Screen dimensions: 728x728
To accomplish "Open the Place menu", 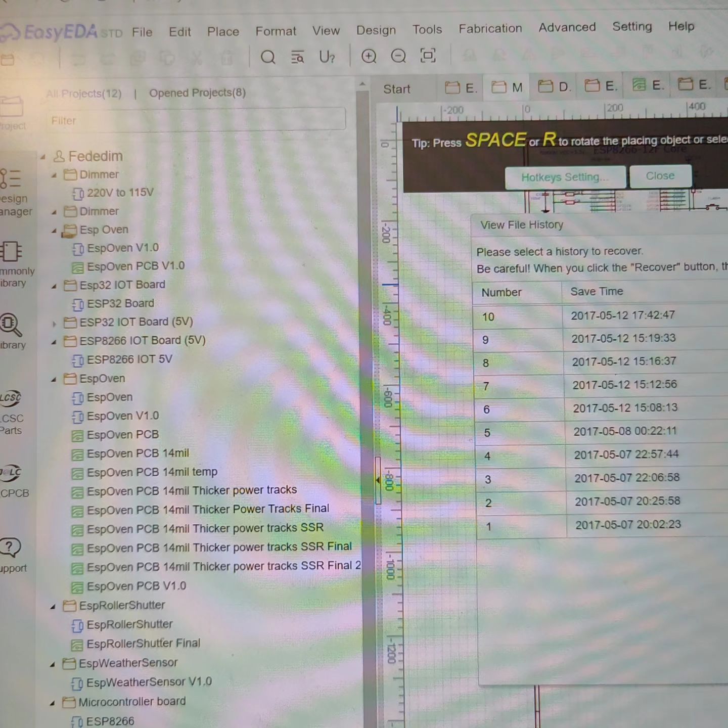I will pos(223,31).
